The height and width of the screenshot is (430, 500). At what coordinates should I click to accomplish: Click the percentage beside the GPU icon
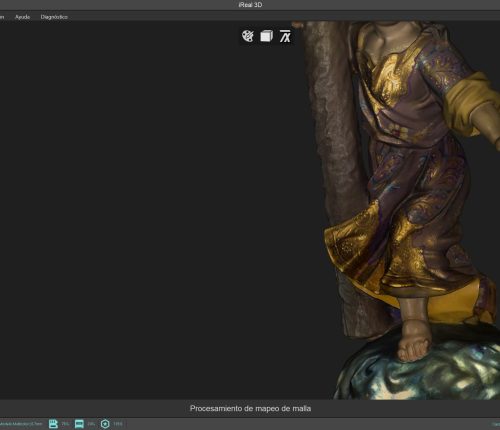tap(91, 424)
